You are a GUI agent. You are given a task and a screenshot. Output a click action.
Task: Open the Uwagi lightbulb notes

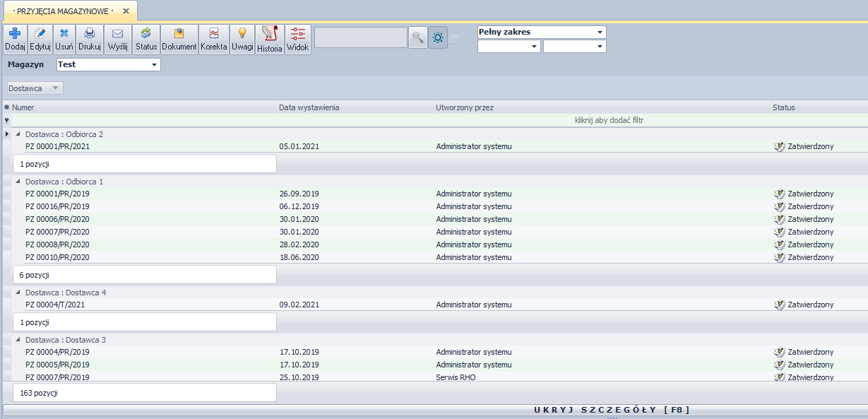point(242,40)
